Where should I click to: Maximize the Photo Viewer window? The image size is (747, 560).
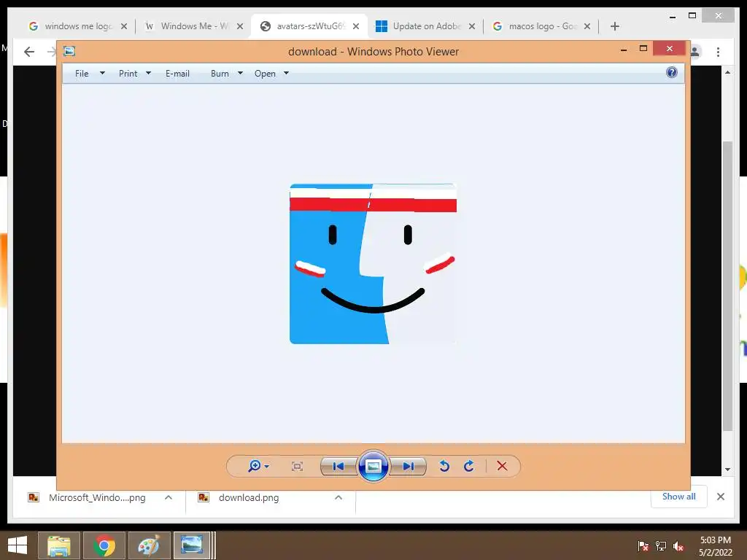(x=643, y=49)
